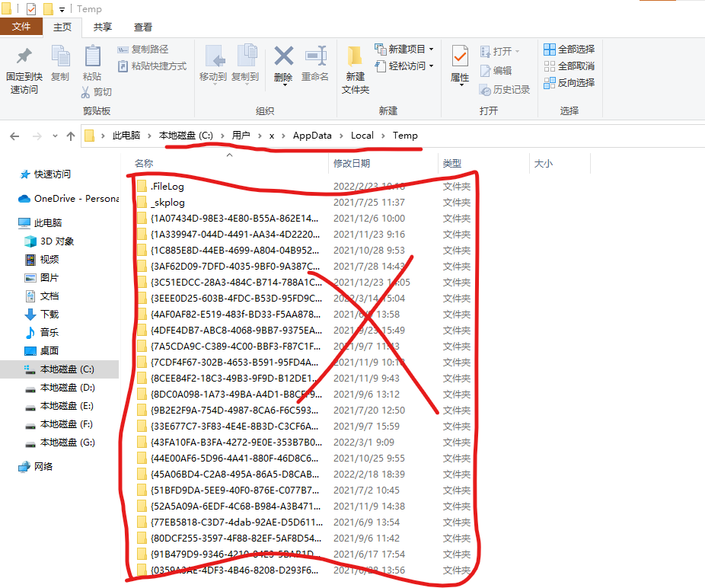Select This PC (此电脑) in sidebar
The width and height of the screenshot is (705, 588).
(40, 222)
